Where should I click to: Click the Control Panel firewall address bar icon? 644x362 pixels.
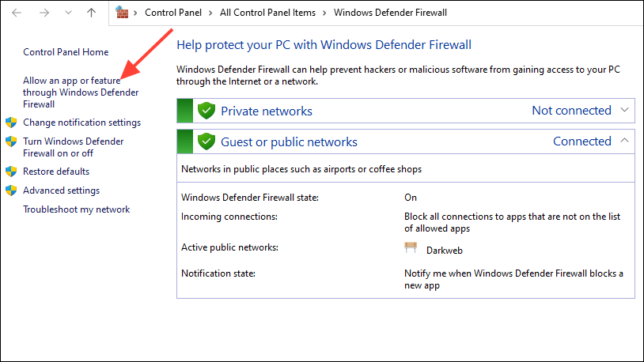pyautogui.click(x=123, y=12)
